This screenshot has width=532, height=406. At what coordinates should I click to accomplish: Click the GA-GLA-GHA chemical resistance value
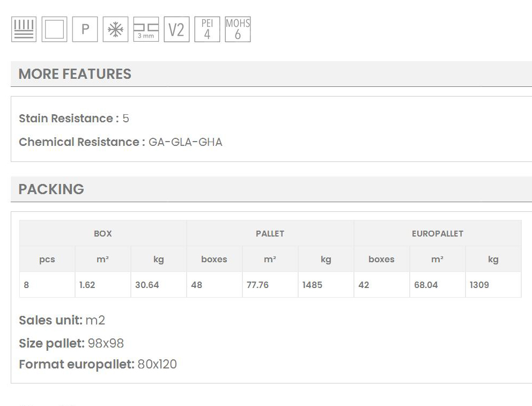185,142
